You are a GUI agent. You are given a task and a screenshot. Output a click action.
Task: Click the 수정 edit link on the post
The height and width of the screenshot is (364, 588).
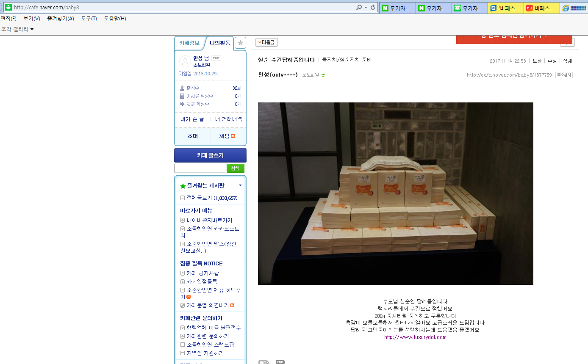pos(552,61)
